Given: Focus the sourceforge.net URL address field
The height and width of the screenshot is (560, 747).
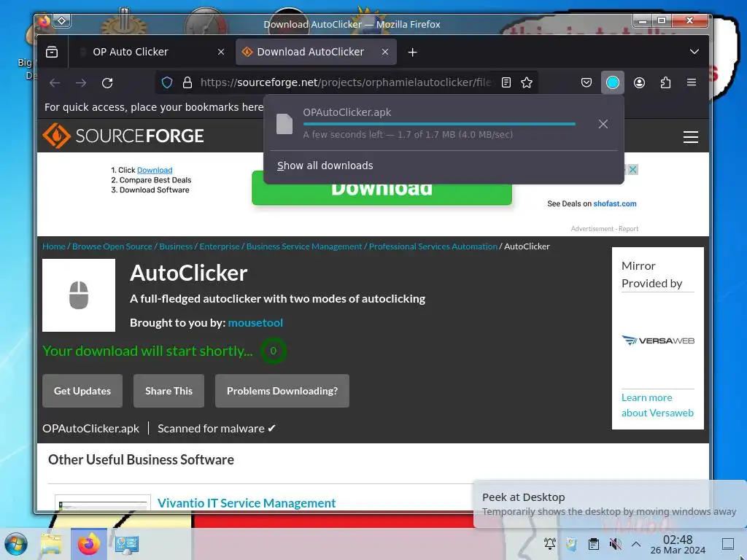Looking at the screenshot, I should tap(346, 82).
